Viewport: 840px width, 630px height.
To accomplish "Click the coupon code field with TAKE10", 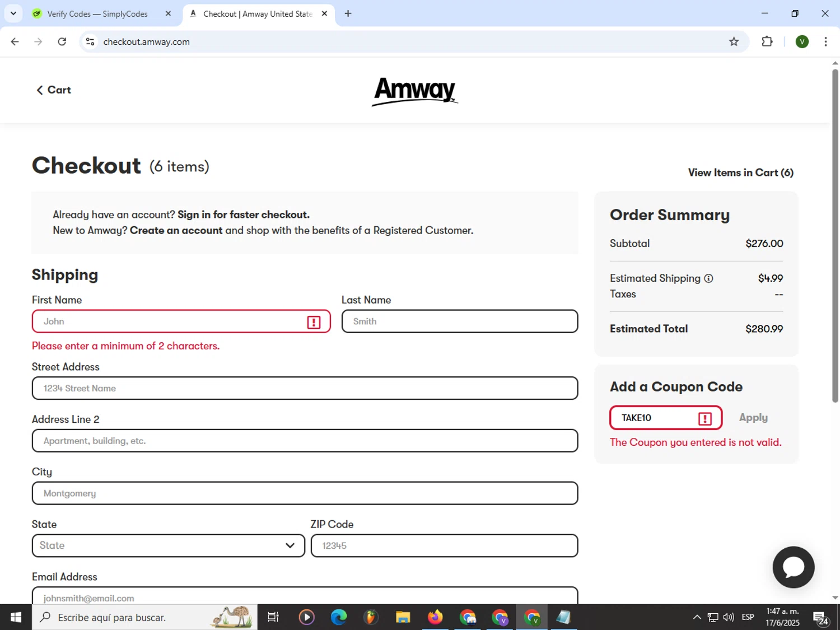I will click(x=666, y=418).
